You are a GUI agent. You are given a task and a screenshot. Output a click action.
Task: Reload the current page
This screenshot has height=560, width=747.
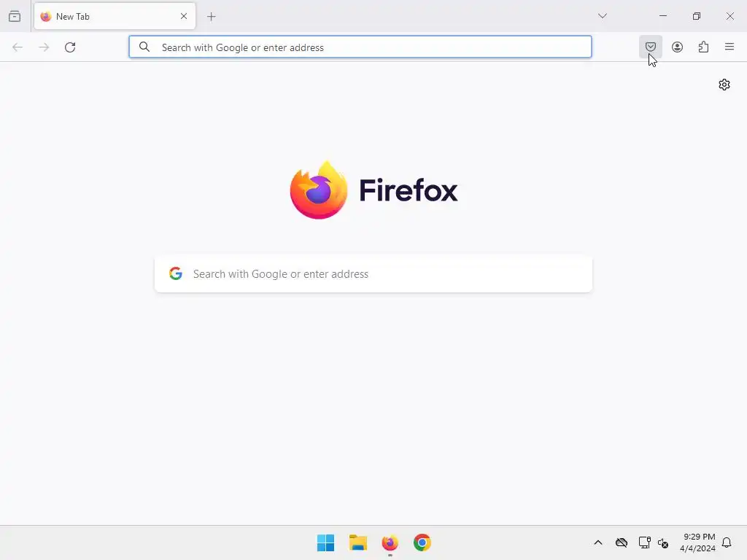point(70,47)
